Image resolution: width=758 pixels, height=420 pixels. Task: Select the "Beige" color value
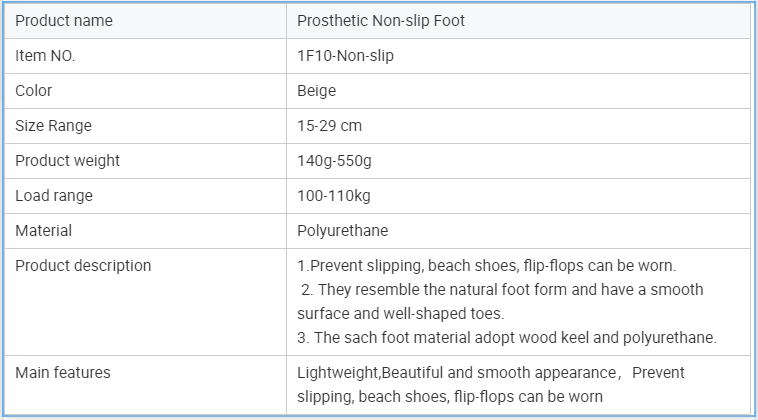pyautogui.click(x=317, y=91)
